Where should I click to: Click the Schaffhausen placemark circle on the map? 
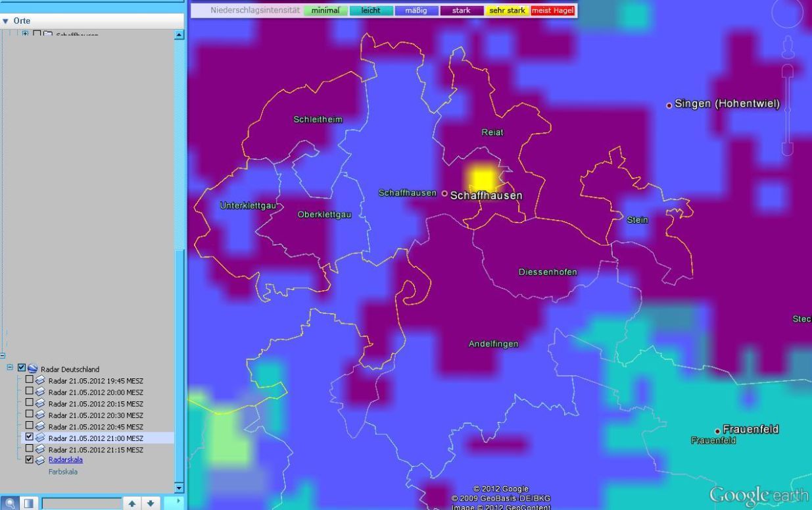point(444,193)
